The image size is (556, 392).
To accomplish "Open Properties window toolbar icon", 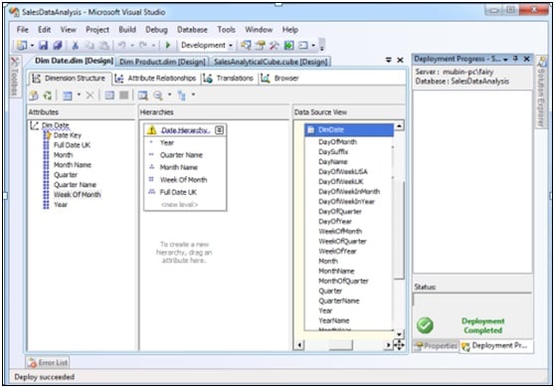I will pos(261,45).
